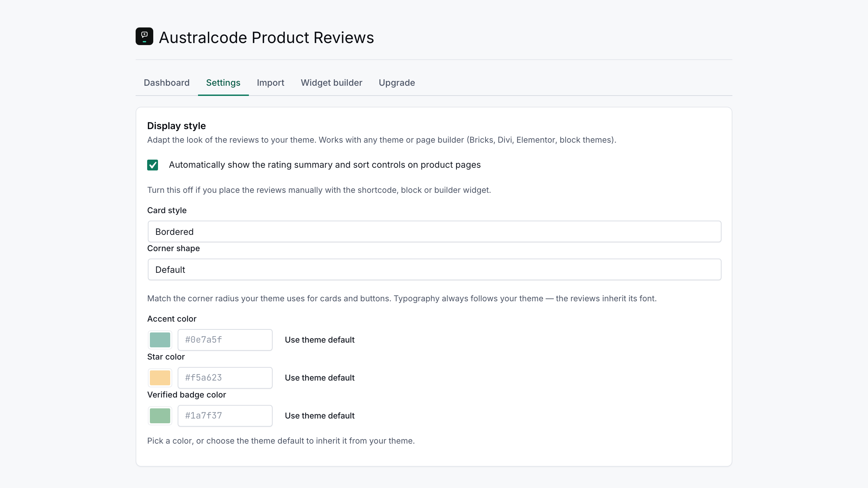The width and height of the screenshot is (868, 488).
Task: Click the Display style heading
Action: [176, 126]
